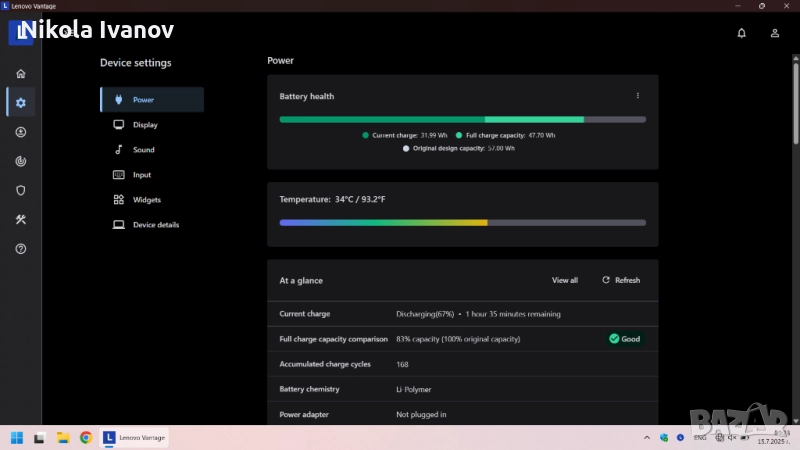The height and width of the screenshot is (450, 800).
Task: Open the Help question mark icon
Action: pyautogui.click(x=21, y=248)
